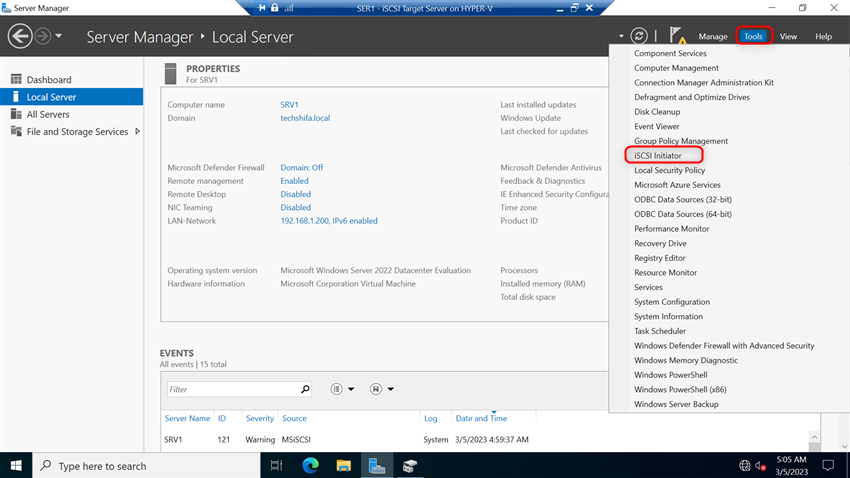Open File and Storage Services
The height and width of the screenshot is (478, 850).
(x=77, y=132)
